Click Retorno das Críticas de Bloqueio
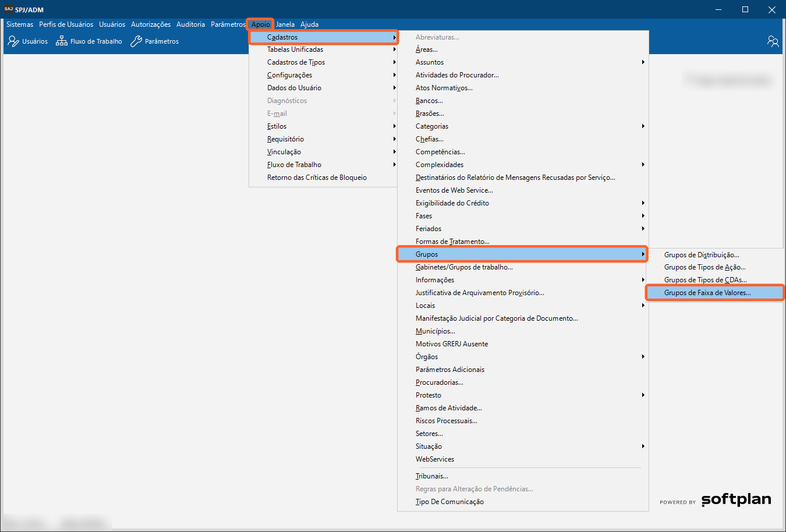 (317, 178)
